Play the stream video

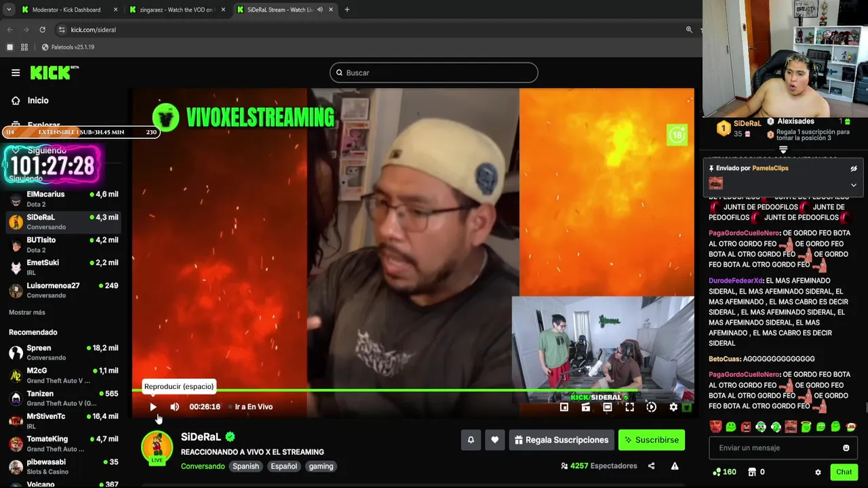click(153, 407)
